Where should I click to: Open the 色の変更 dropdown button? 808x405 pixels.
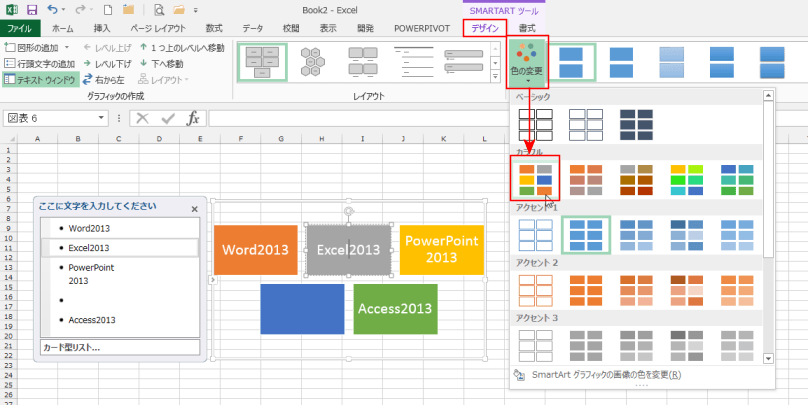point(528,62)
